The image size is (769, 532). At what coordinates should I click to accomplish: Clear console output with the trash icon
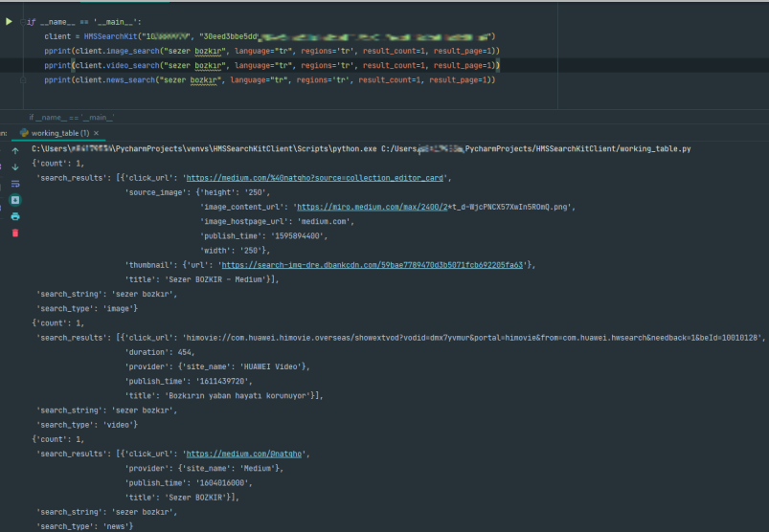point(15,233)
